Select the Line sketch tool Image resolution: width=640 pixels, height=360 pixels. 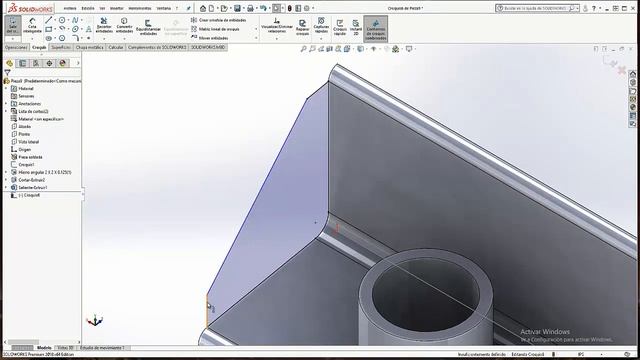[49, 20]
